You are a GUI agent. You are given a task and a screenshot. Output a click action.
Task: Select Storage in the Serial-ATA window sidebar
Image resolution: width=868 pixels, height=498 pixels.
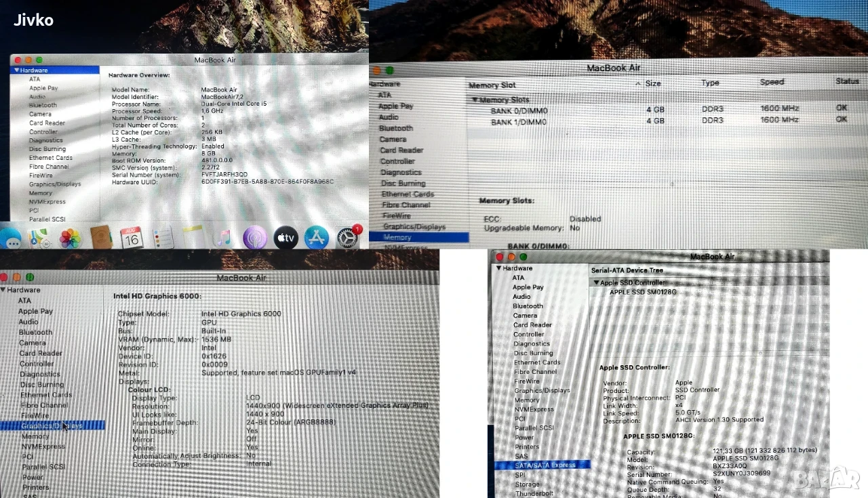pyautogui.click(x=528, y=484)
